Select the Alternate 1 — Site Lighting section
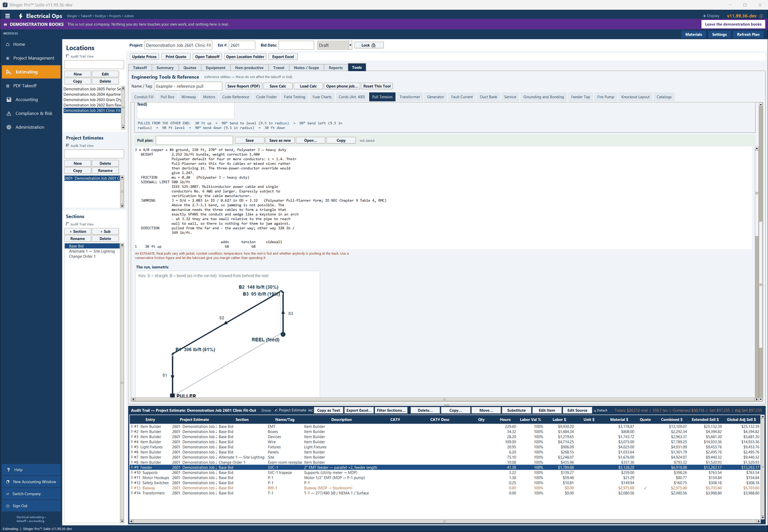 pyautogui.click(x=92, y=251)
